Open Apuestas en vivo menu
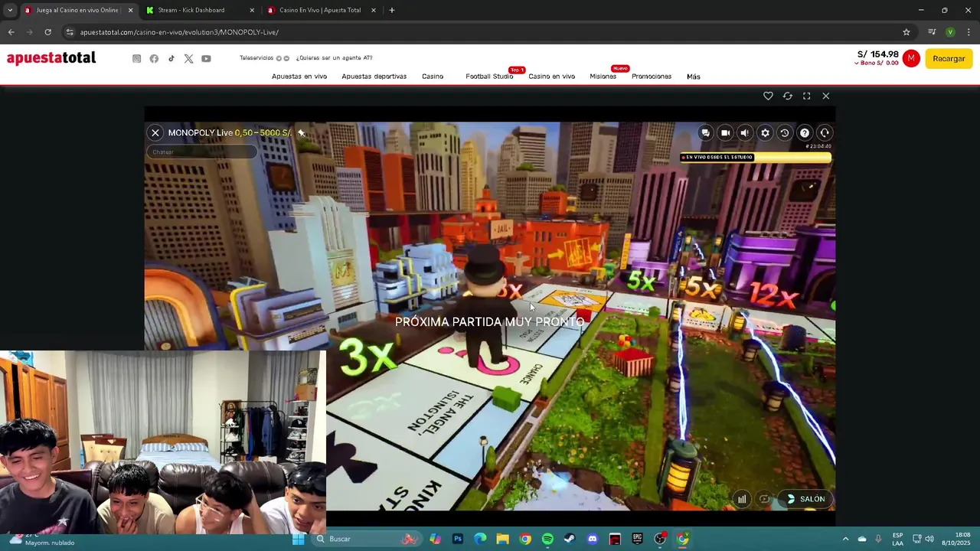 coord(299,77)
